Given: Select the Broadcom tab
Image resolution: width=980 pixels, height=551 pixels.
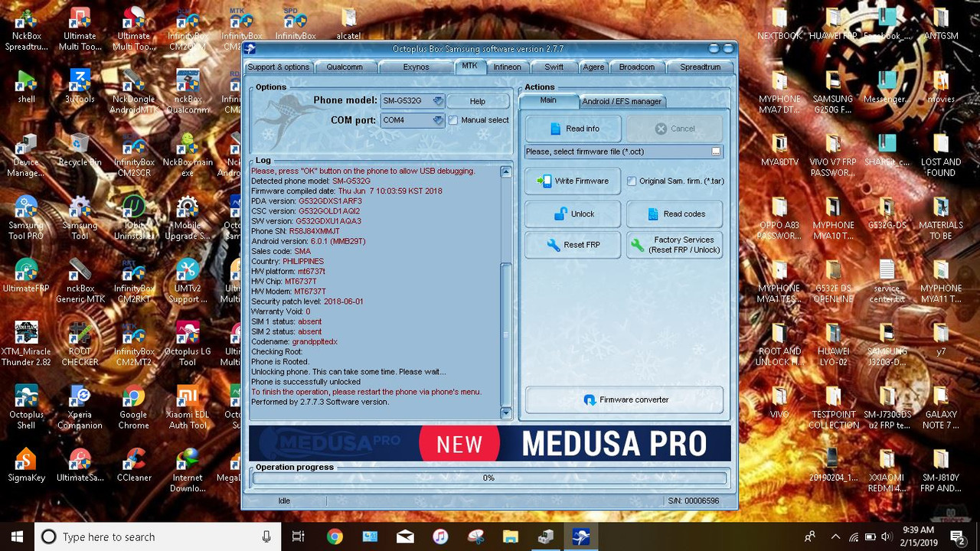Looking at the screenshot, I should tap(637, 67).
